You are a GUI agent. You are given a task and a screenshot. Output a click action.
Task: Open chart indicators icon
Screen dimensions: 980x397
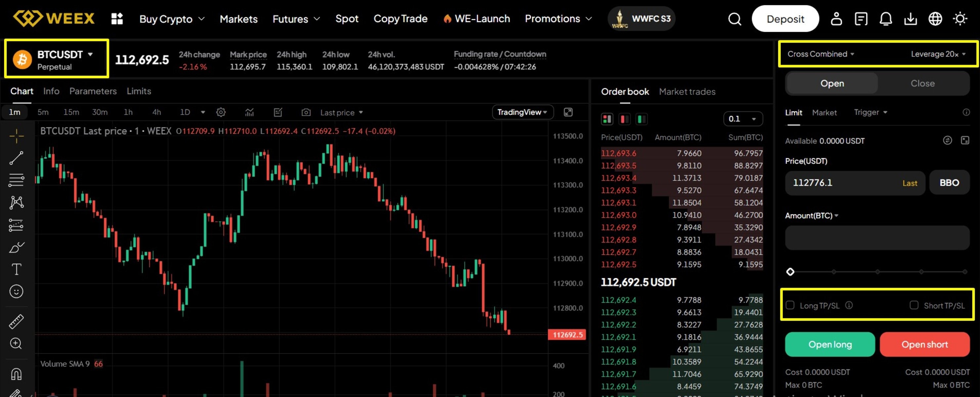(249, 112)
